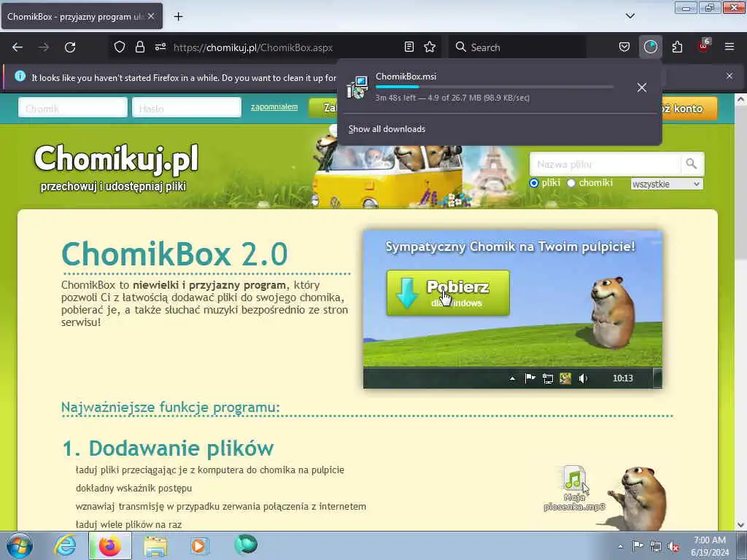Viewport: 747px width, 560px height.
Task: Reload the page with the refresh icon
Action: click(x=70, y=47)
